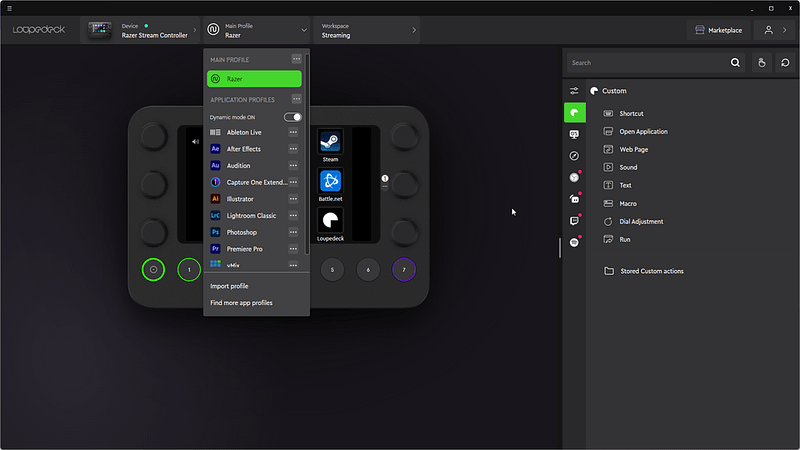Select the Razer main profile
This screenshot has height=450, width=800.
click(254, 79)
